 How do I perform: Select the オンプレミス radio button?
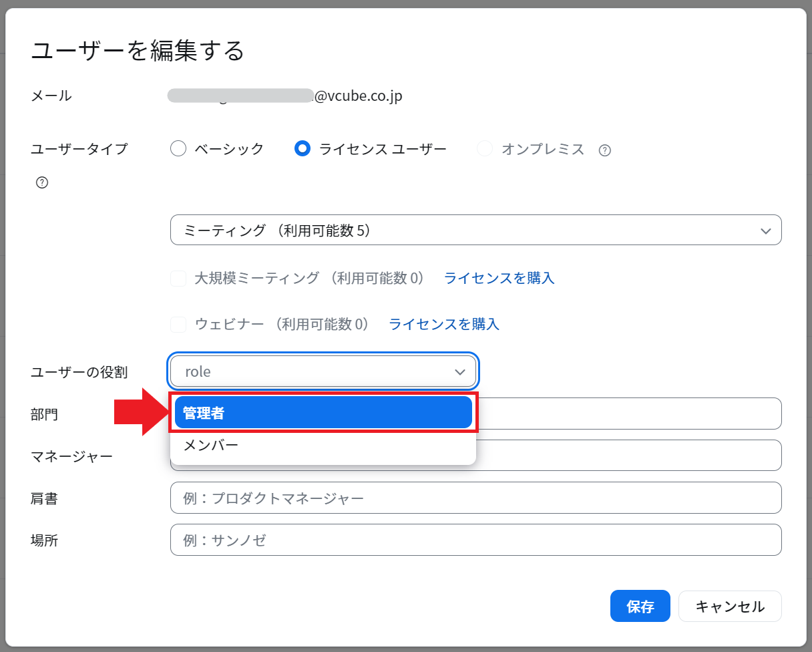[x=485, y=149]
